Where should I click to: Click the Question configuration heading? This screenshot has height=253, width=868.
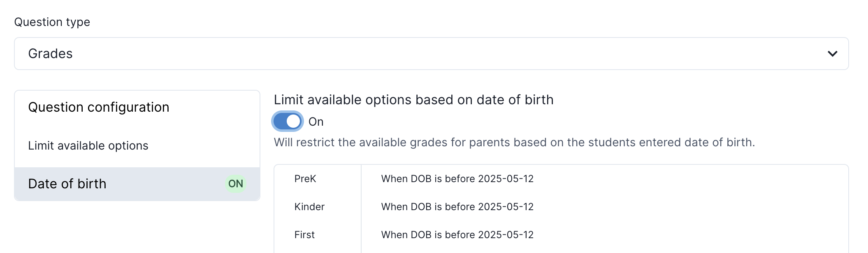click(x=99, y=107)
